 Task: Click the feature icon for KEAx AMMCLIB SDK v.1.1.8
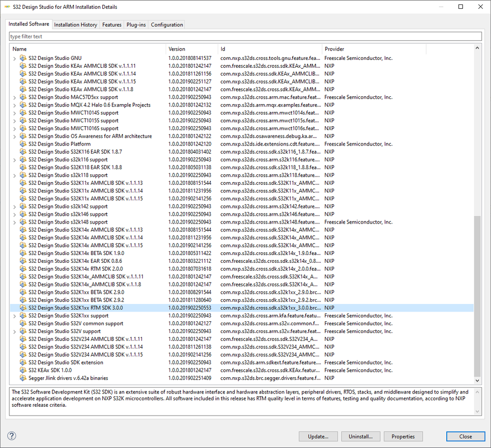click(x=23, y=89)
